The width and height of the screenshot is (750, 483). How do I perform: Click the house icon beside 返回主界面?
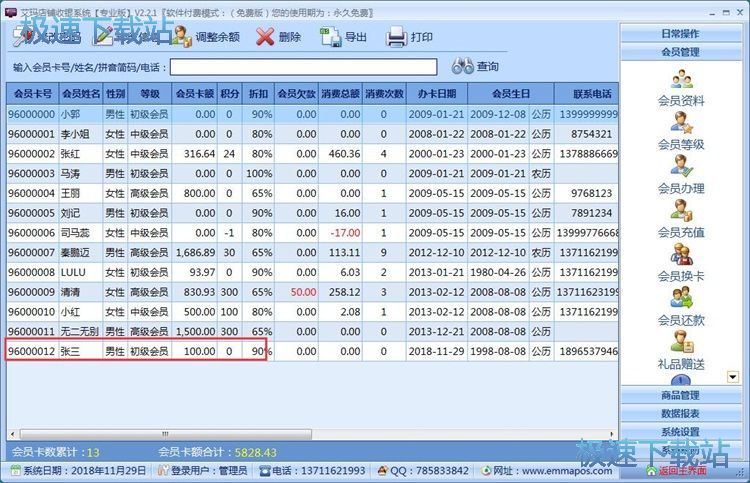pyautogui.click(x=651, y=471)
